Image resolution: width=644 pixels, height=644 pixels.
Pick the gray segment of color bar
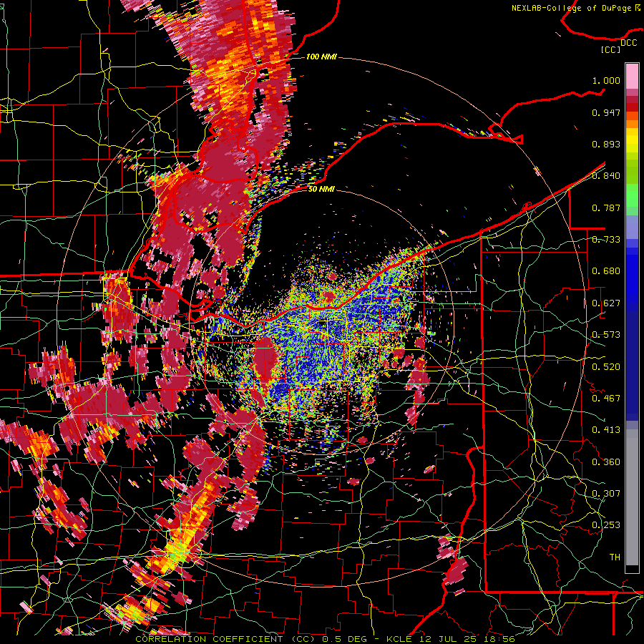pos(632,497)
